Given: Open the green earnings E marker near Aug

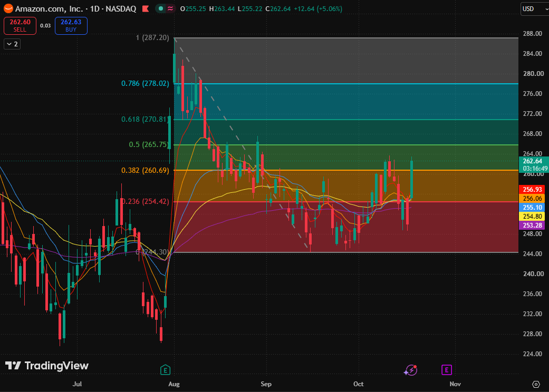Looking at the screenshot, I should [165, 370].
